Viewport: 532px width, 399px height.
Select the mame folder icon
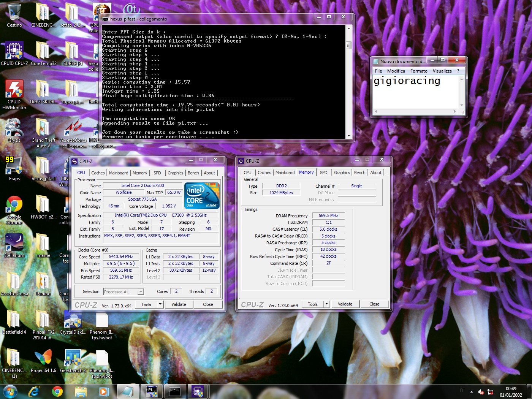tap(43, 245)
